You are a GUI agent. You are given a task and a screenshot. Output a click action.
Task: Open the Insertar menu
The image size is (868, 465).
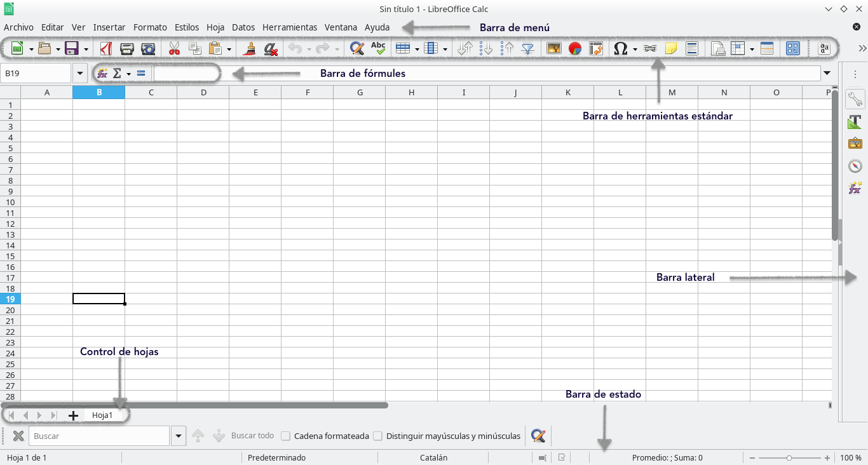(109, 27)
